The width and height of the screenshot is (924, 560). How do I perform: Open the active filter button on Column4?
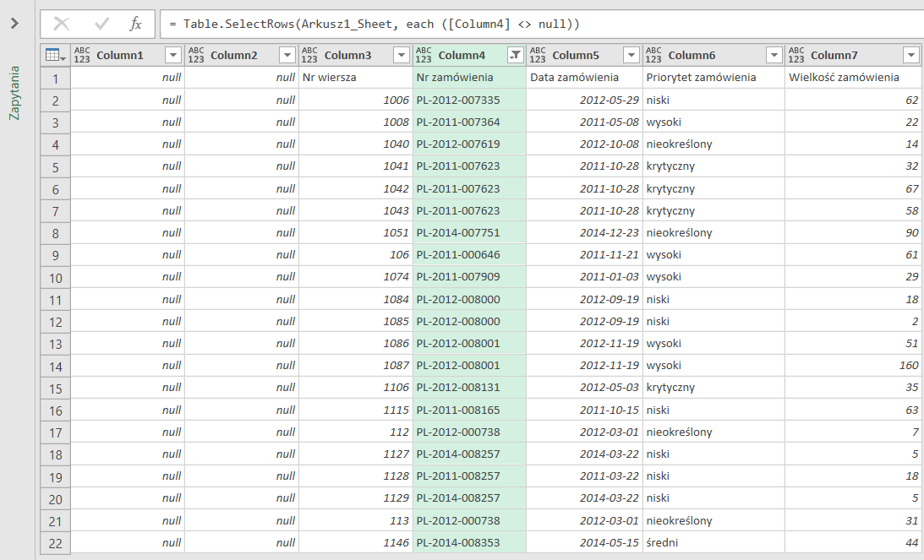tap(515, 55)
